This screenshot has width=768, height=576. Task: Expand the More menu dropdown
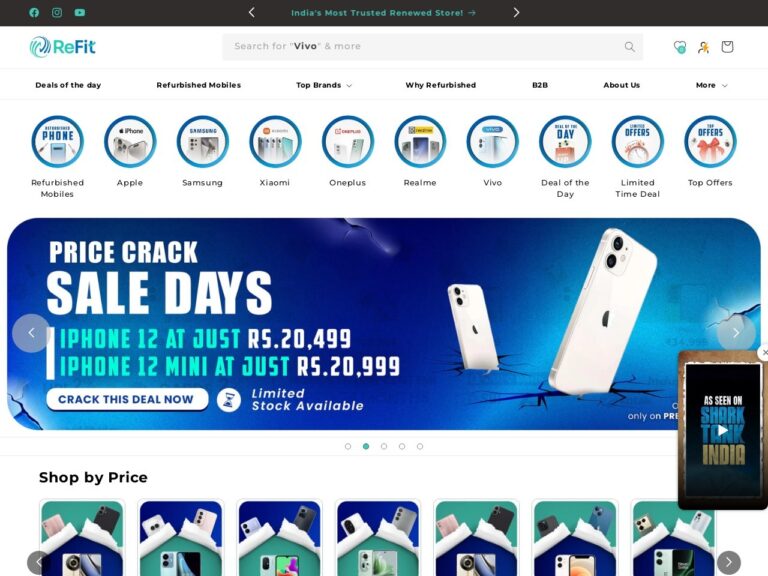coord(711,85)
